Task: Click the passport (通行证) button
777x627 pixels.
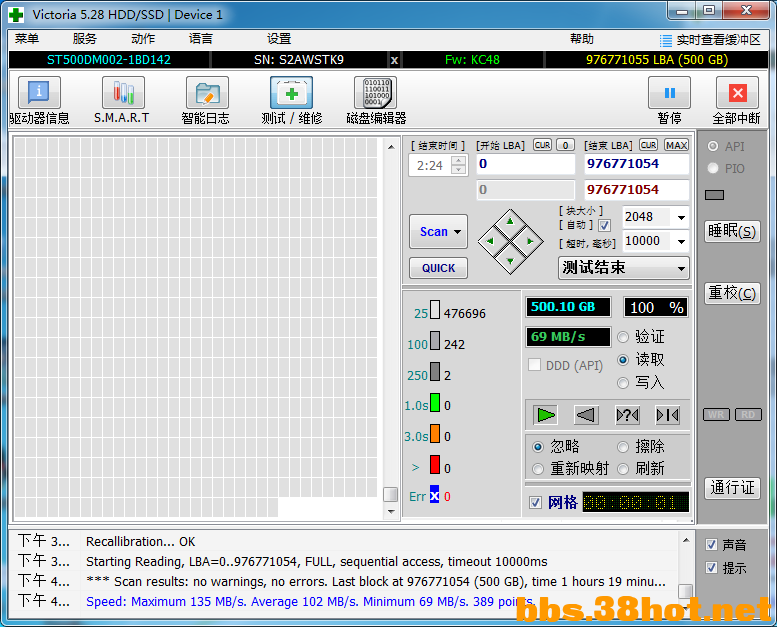Action: click(732, 488)
